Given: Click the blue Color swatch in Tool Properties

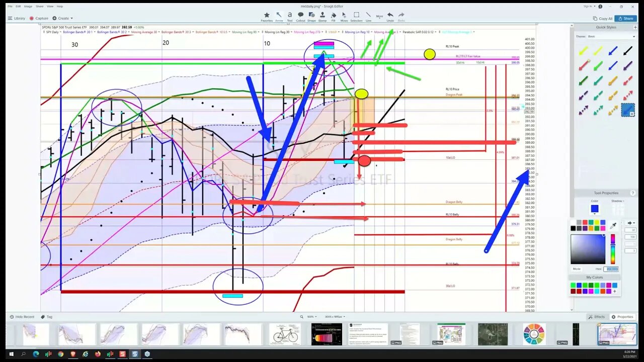Looking at the screenshot, I should point(595,209).
